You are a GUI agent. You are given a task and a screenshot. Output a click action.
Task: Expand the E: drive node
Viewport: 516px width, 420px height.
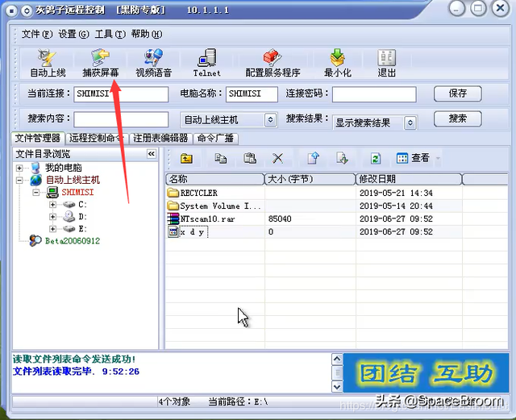click(52, 229)
